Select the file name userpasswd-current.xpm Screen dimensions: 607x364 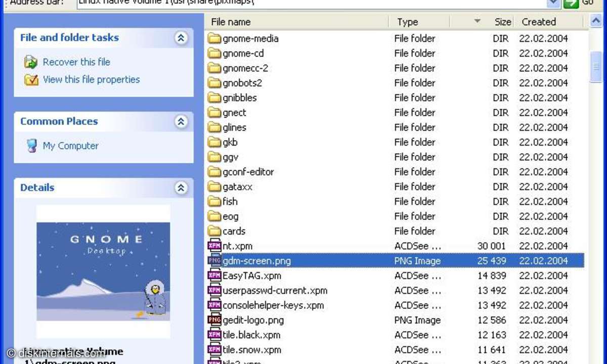tap(275, 291)
